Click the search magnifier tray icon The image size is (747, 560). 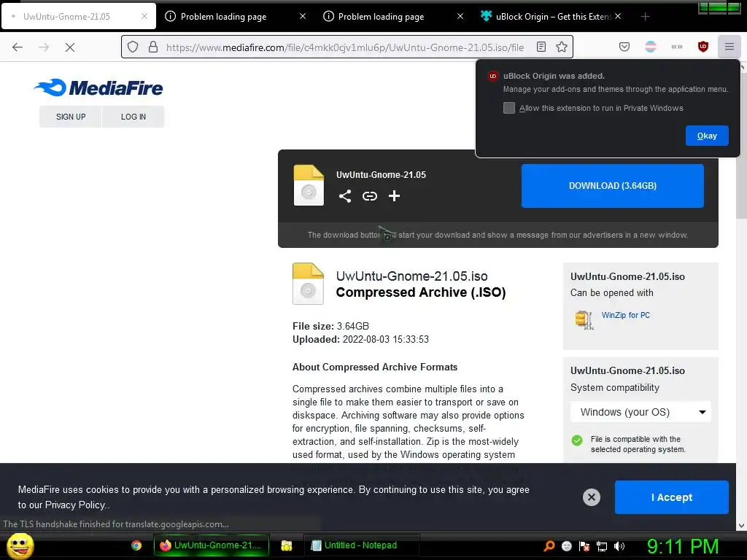[x=549, y=545]
